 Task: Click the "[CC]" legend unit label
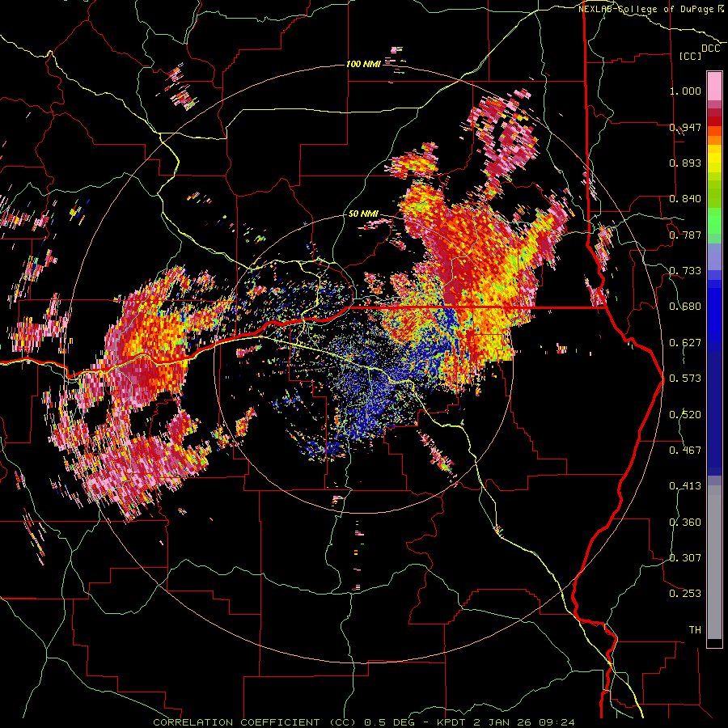point(690,56)
